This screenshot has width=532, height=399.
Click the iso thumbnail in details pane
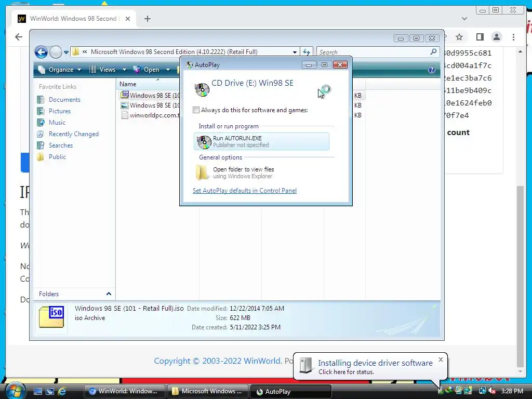click(51, 317)
